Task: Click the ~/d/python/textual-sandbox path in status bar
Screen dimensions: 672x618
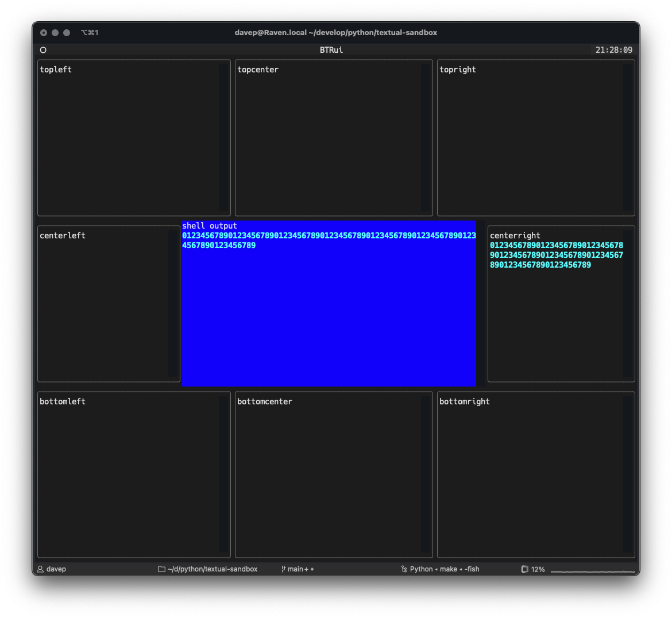Action: click(213, 569)
